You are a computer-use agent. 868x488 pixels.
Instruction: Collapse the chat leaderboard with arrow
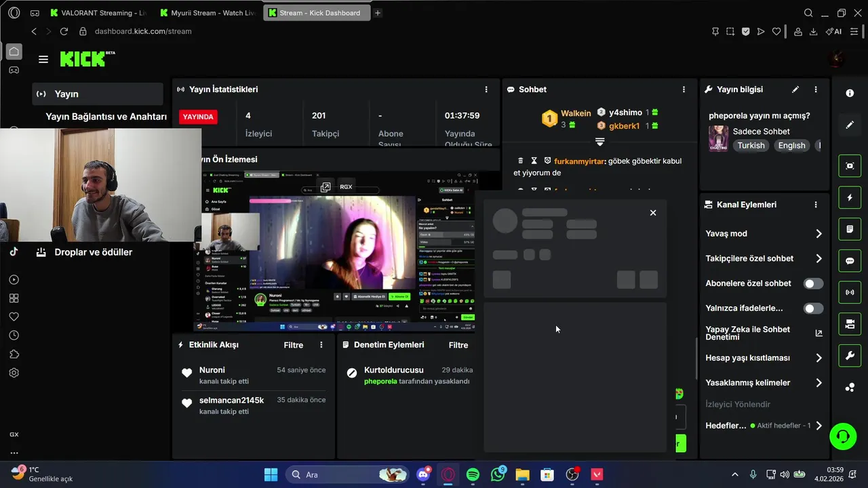coord(599,142)
